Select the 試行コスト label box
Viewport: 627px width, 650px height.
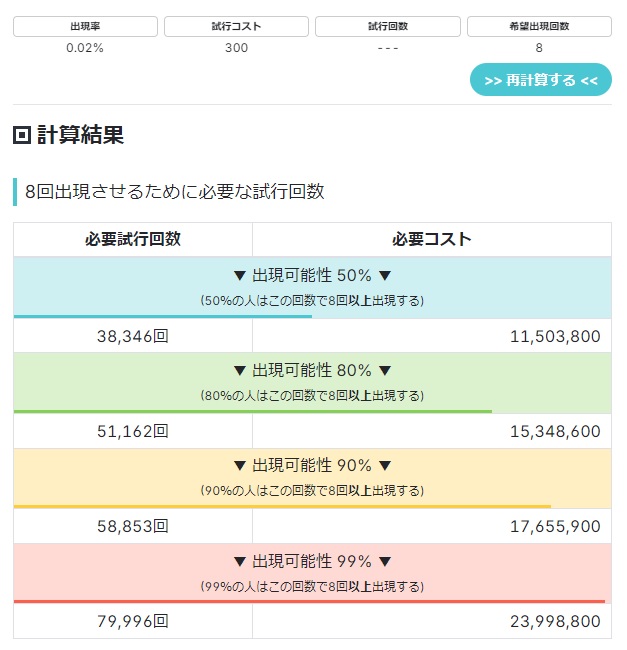236,26
